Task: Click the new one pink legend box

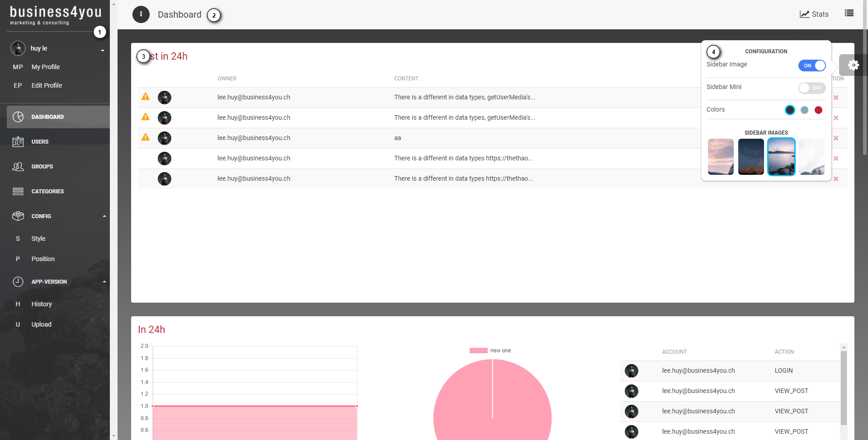Action: [479, 351]
